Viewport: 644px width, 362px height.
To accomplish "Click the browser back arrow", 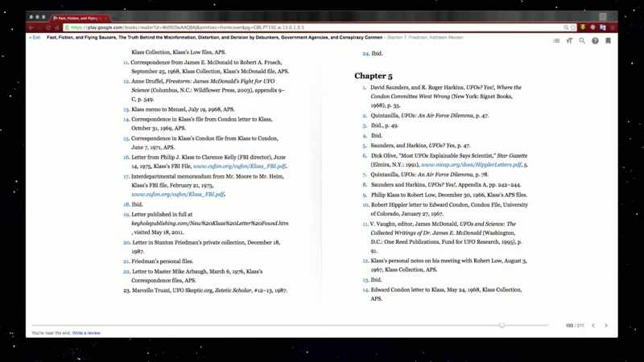I will (x=31, y=27).
